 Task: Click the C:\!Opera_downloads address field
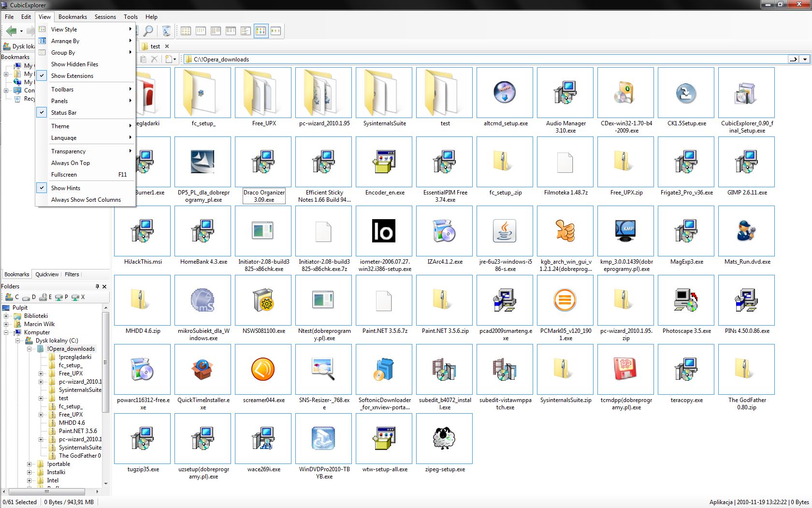coord(485,60)
